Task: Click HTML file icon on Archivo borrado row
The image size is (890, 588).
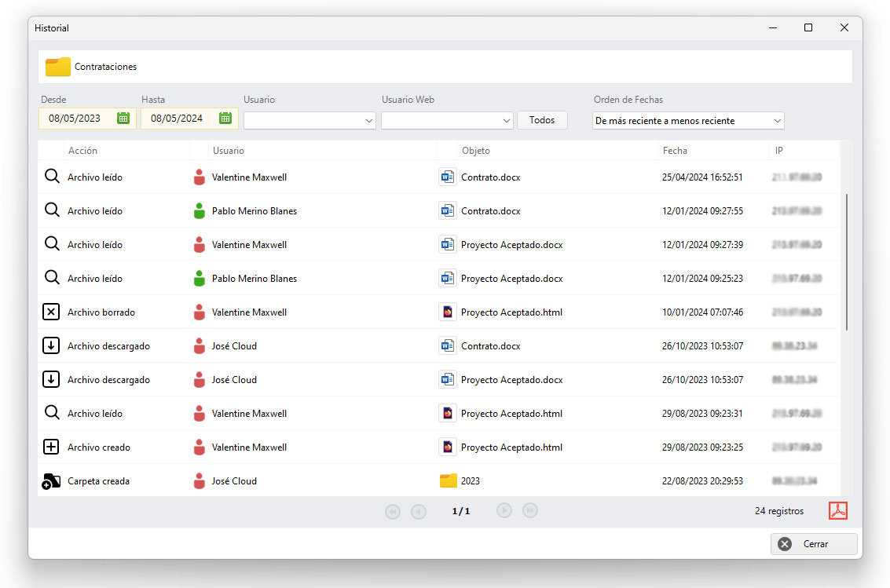Action: (x=447, y=312)
